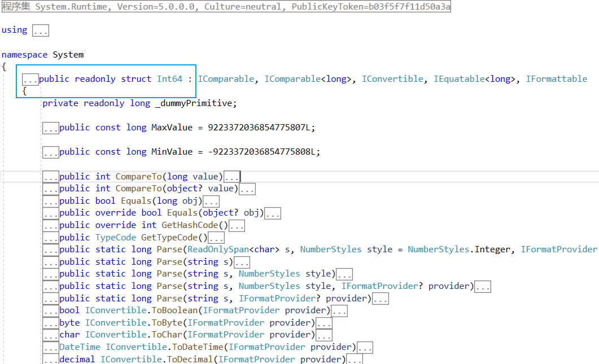Expand body of Equals(object? obj) override
The width and height of the screenshot is (599, 364).
pos(273,213)
